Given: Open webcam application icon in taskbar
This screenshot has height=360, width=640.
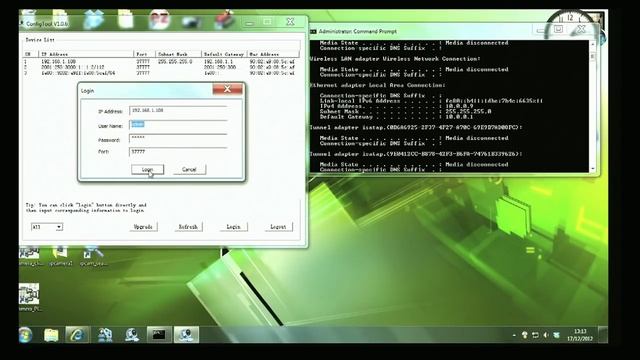Looking at the screenshot, I should 131,335.
